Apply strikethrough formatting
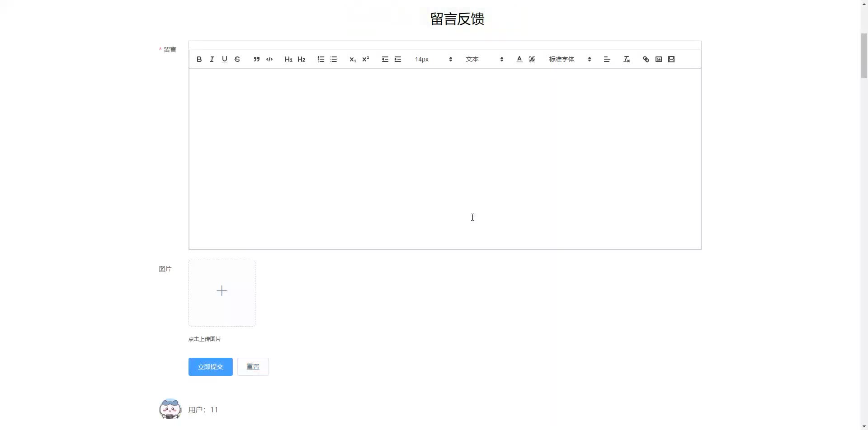Viewport: 868px width, 430px height. [237, 59]
